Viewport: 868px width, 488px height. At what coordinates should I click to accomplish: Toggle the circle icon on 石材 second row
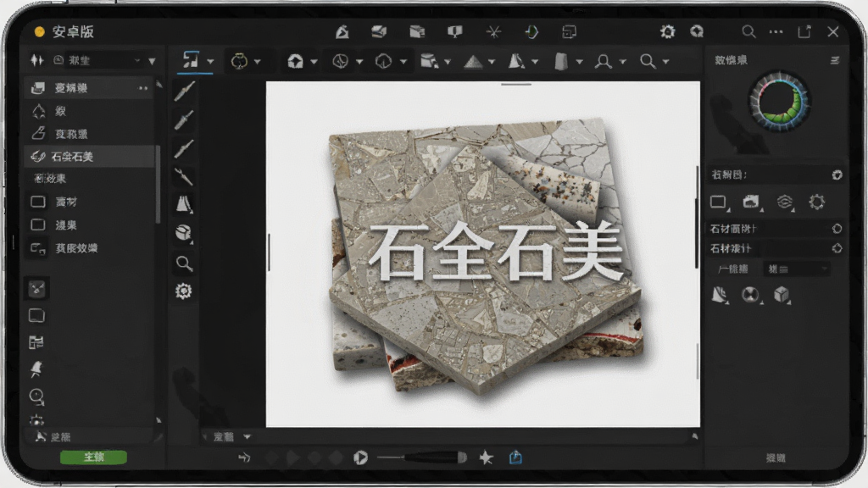tap(837, 248)
